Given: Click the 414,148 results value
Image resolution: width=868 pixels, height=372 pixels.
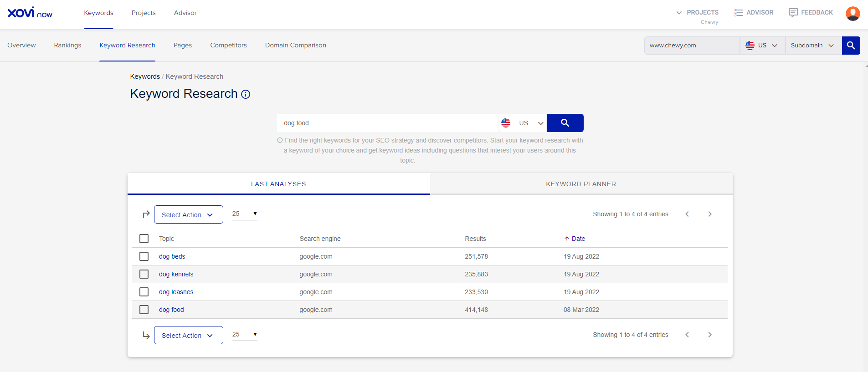Looking at the screenshot, I should point(476,310).
